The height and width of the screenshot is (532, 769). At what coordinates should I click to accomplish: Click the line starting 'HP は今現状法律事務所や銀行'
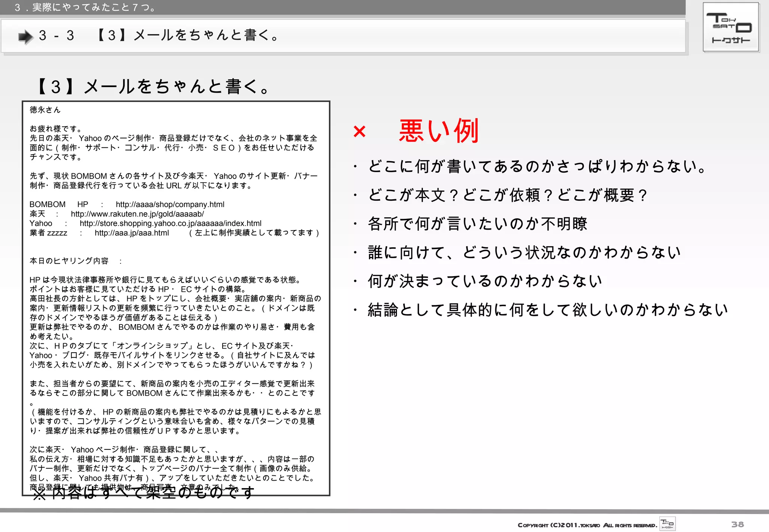166,280
